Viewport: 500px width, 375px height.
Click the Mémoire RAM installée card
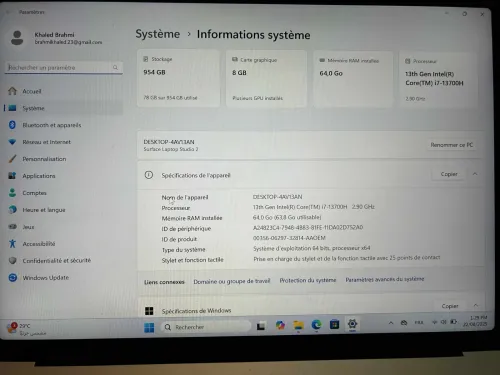pyautogui.click(x=353, y=79)
